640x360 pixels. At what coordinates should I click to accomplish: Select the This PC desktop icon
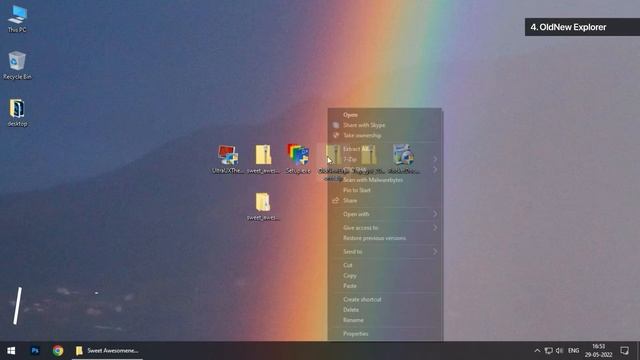coord(17,19)
